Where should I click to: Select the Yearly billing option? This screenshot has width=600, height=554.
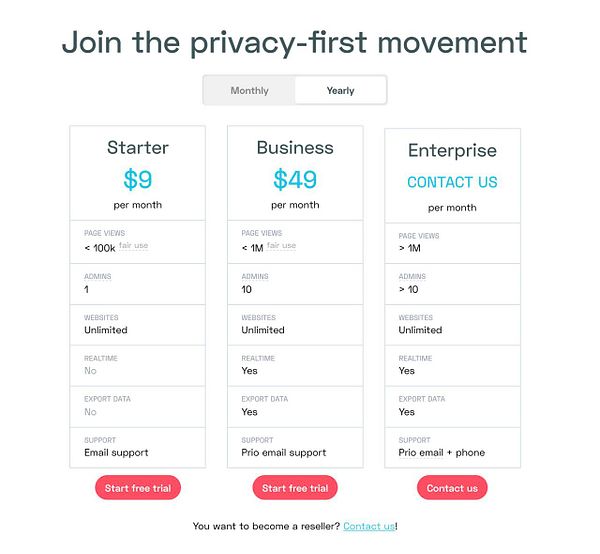point(340,91)
